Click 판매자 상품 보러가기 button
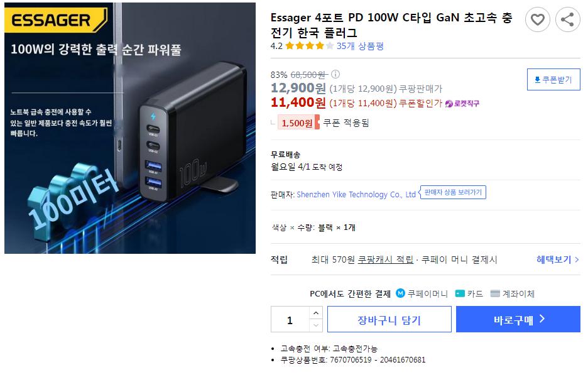The height and width of the screenshot is (387, 588). [453, 192]
